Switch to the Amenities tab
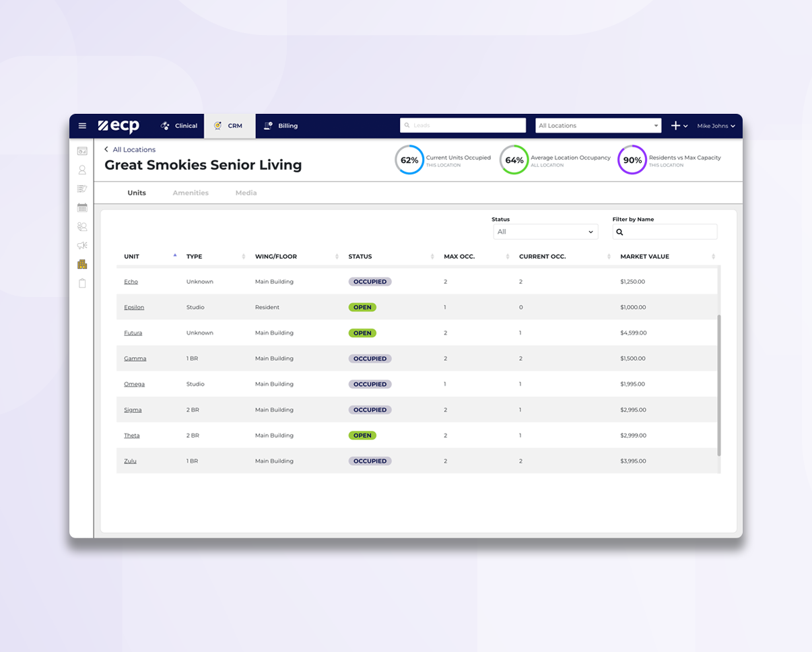Screen dimensions: 812x652 [191, 192]
